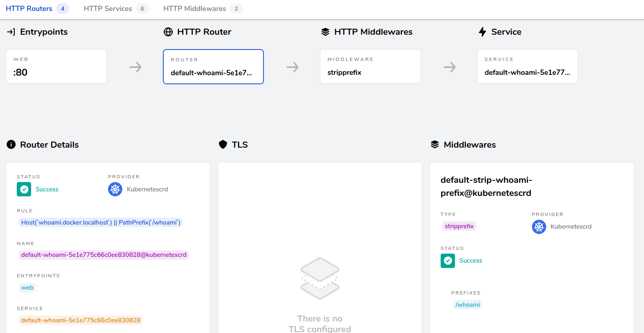This screenshot has width=644, height=333.
Task: Click arrow between middleware and service
Action: (450, 67)
